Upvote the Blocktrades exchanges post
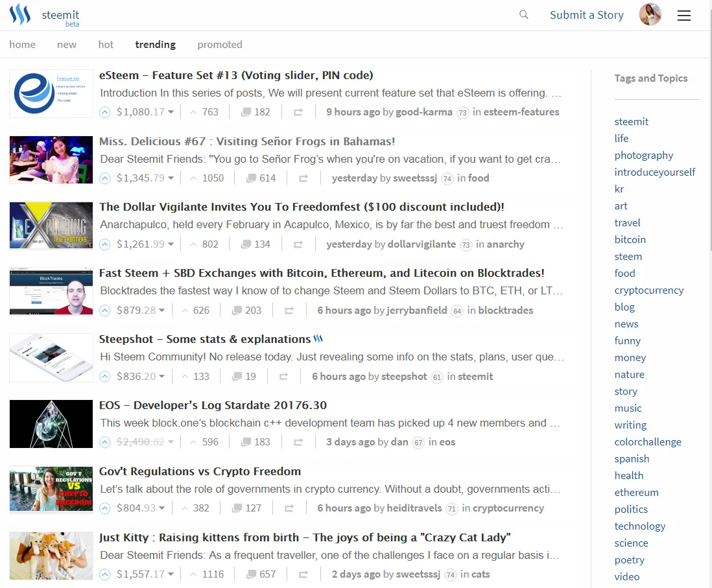Screen dimensions: 712x588 pos(105,311)
